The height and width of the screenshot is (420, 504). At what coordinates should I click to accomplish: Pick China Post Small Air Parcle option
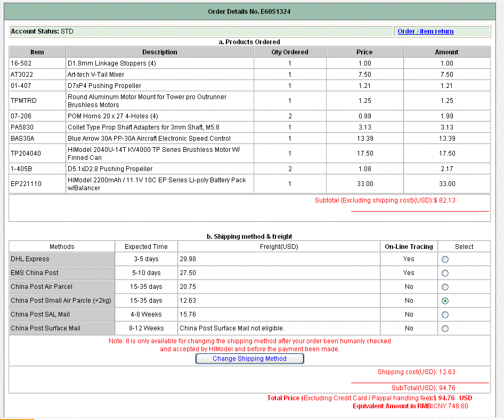(445, 301)
